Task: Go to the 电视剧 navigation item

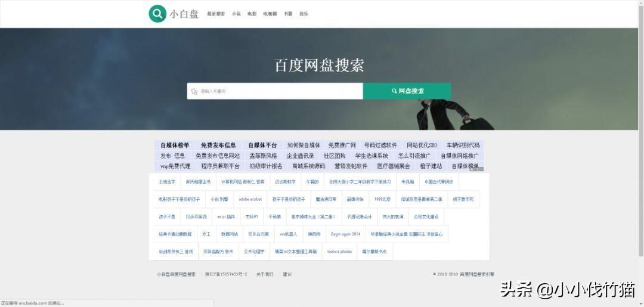Action: point(270,14)
